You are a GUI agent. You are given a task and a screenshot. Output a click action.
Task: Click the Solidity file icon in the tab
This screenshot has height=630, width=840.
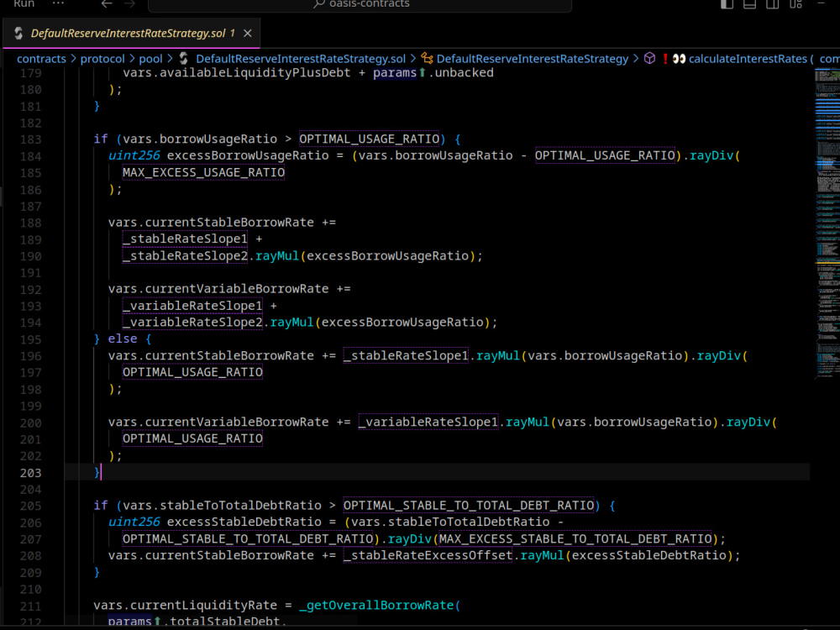coord(17,34)
